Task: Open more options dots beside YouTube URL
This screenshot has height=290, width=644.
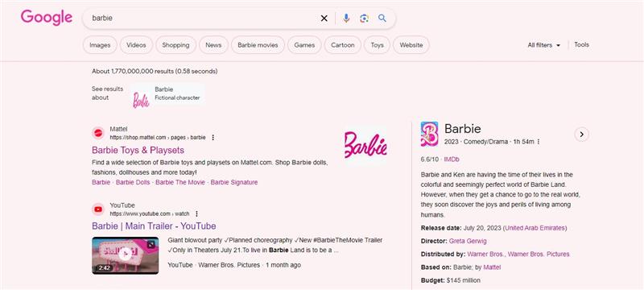Action: pyautogui.click(x=196, y=213)
